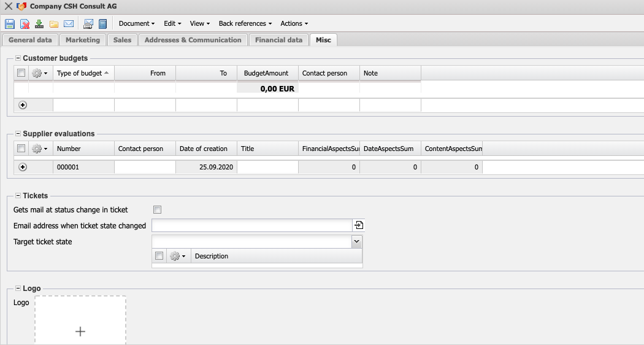
Task: Click the delete document icon with red X
Action: tap(25, 24)
